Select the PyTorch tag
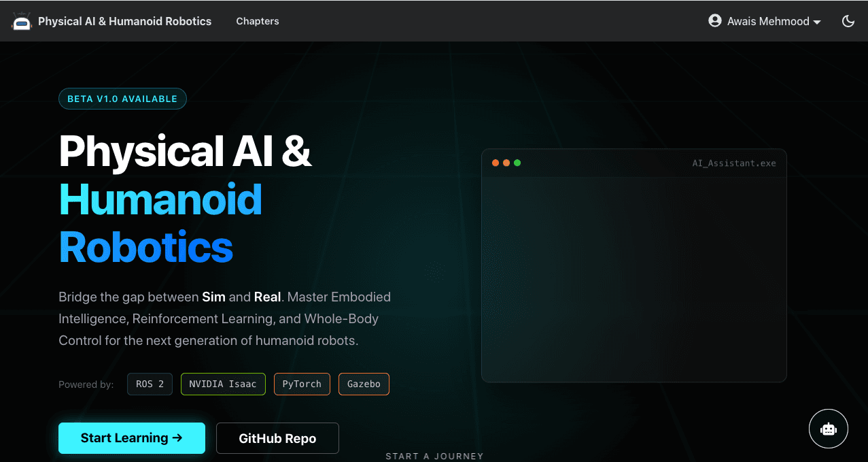 tap(302, 384)
